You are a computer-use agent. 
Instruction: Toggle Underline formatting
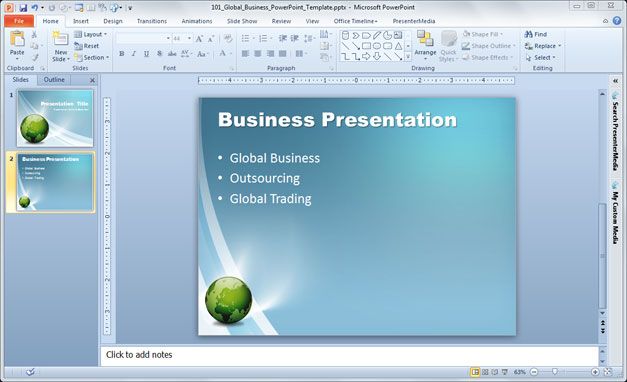pos(146,54)
